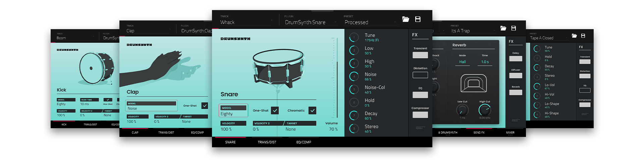This screenshot has width=644, height=160.
Task: Switch to 8 DRUMSYNTH tab
Action: 448,133
